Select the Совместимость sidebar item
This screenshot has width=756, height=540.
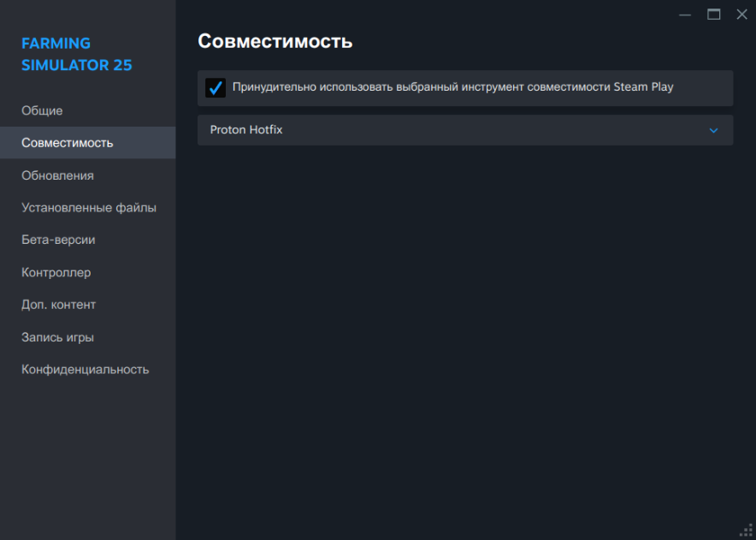(x=88, y=143)
